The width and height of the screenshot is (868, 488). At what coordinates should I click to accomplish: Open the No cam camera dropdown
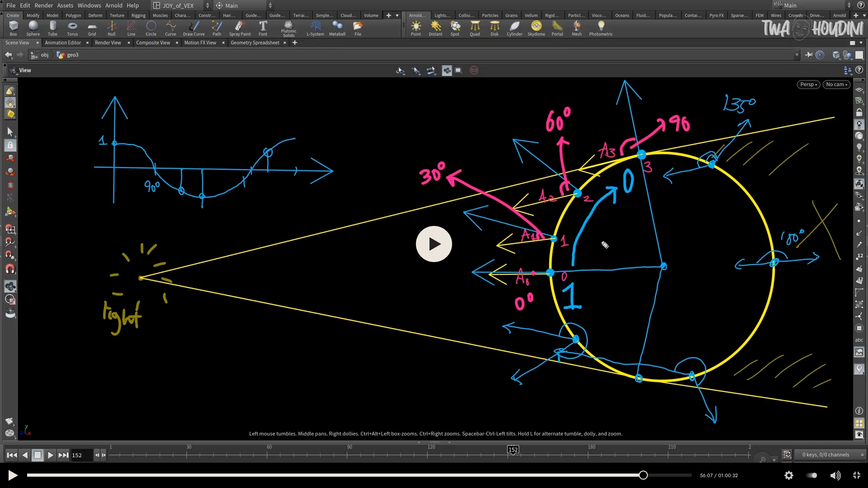click(836, 84)
